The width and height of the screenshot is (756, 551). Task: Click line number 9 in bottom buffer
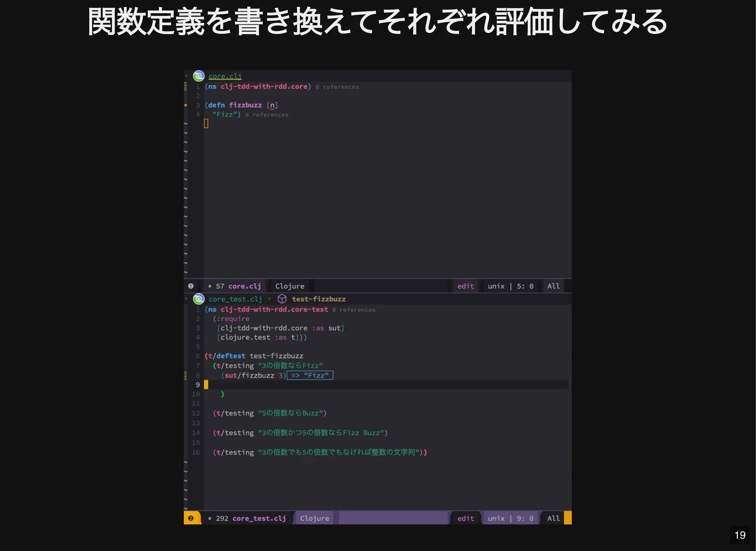(198, 385)
